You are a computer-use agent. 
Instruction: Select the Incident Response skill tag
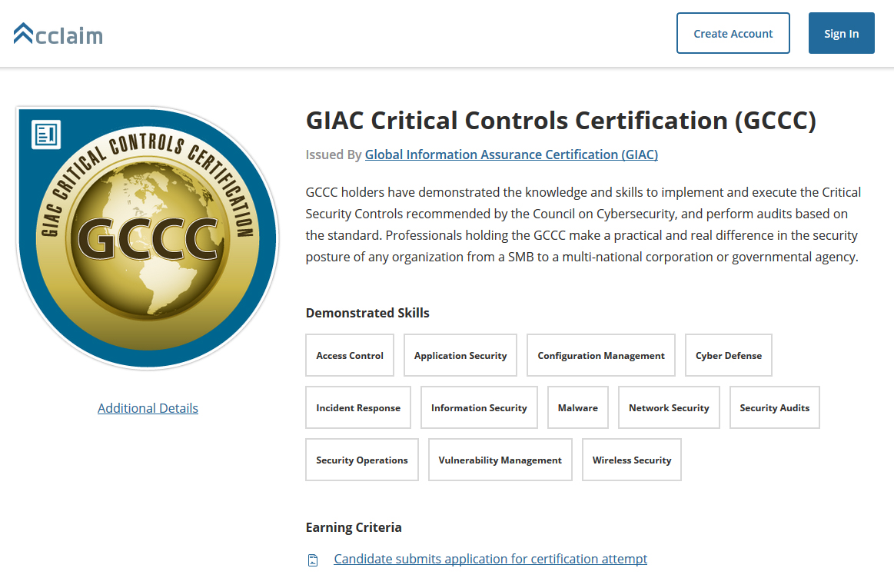pos(358,408)
